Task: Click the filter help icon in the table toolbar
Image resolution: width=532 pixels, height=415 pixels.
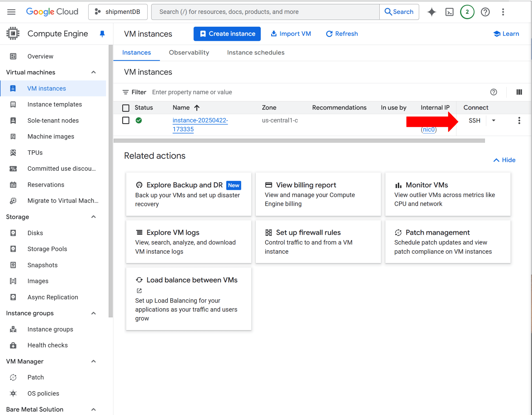Action: (x=494, y=92)
